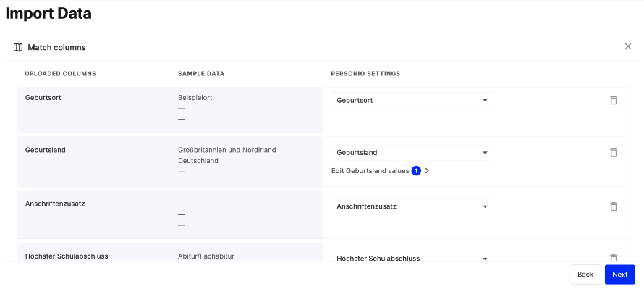The width and height of the screenshot is (644, 297).
Task: Click the Personio Settings column header
Action: (x=365, y=74)
